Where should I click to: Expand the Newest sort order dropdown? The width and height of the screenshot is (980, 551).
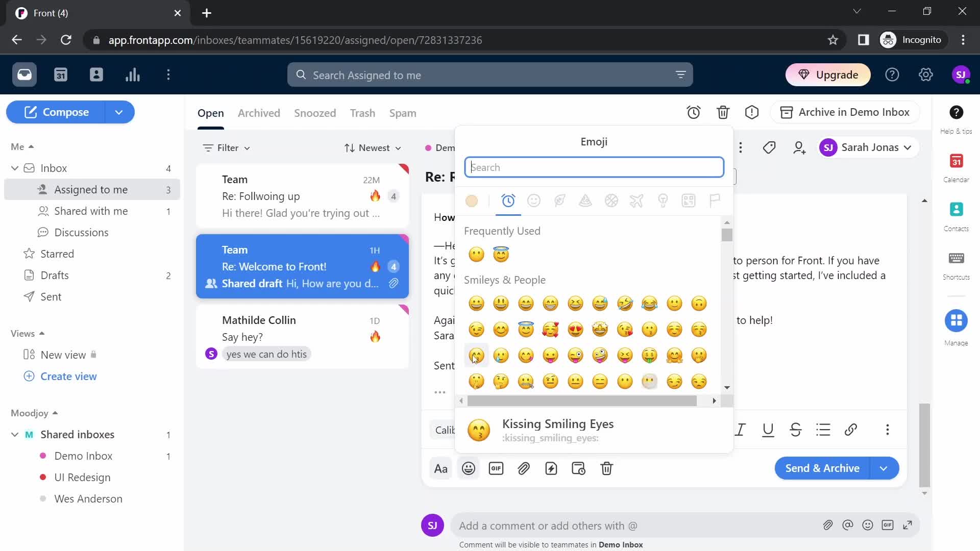point(372,147)
